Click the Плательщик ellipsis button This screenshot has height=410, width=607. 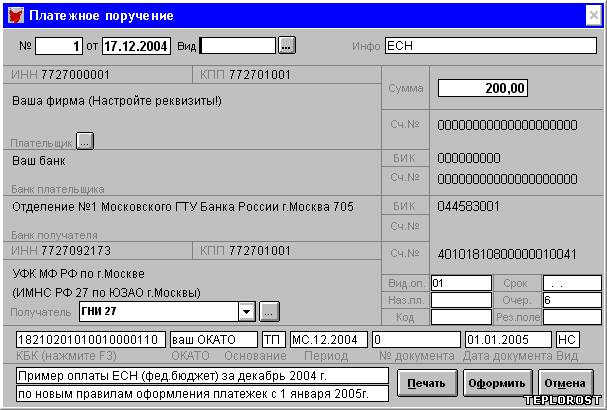coord(85,141)
